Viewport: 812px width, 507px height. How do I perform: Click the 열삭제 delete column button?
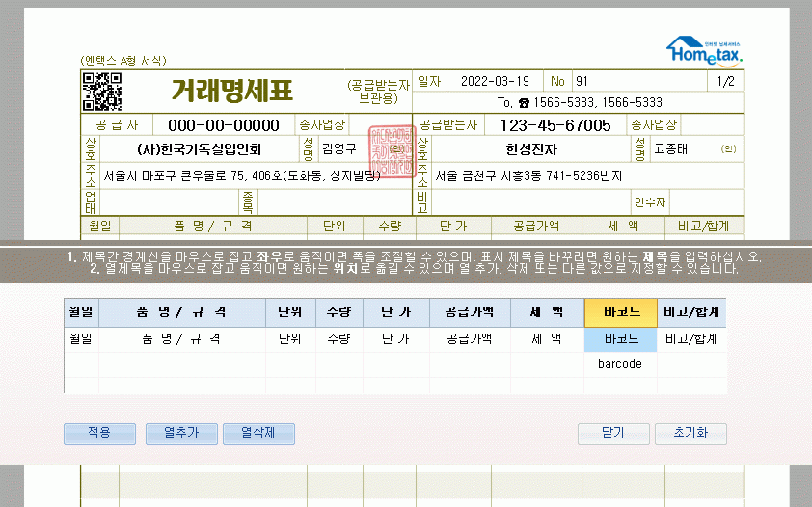[x=258, y=434]
